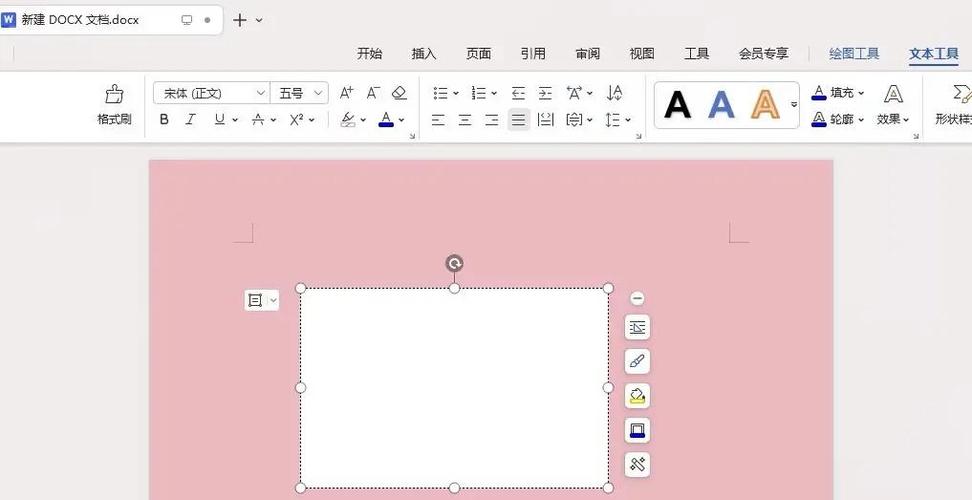The image size is (972, 500).
Task: Add new document tab with plus
Action: click(239, 20)
